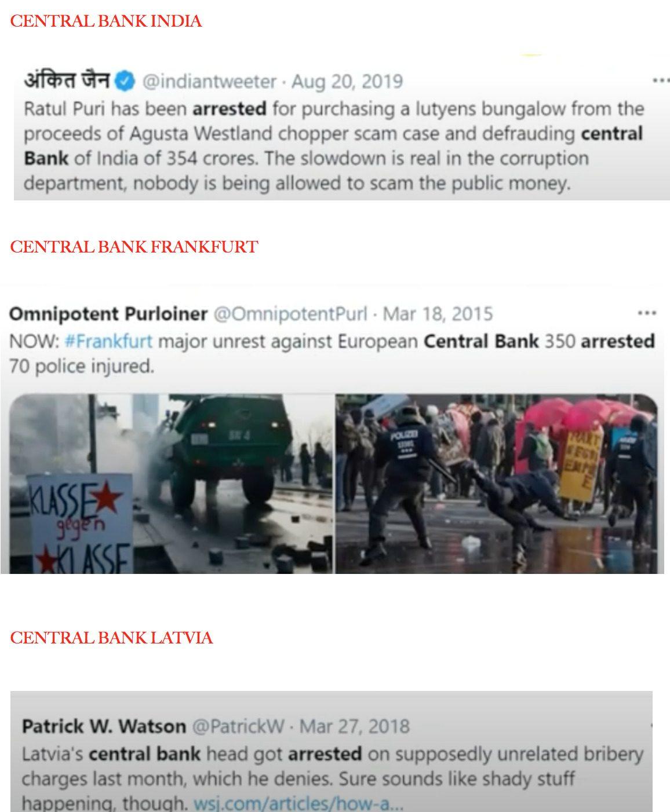Click the CENTRAL BANK LATVIA heading
The height and width of the screenshot is (812, 670).
tap(111, 638)
